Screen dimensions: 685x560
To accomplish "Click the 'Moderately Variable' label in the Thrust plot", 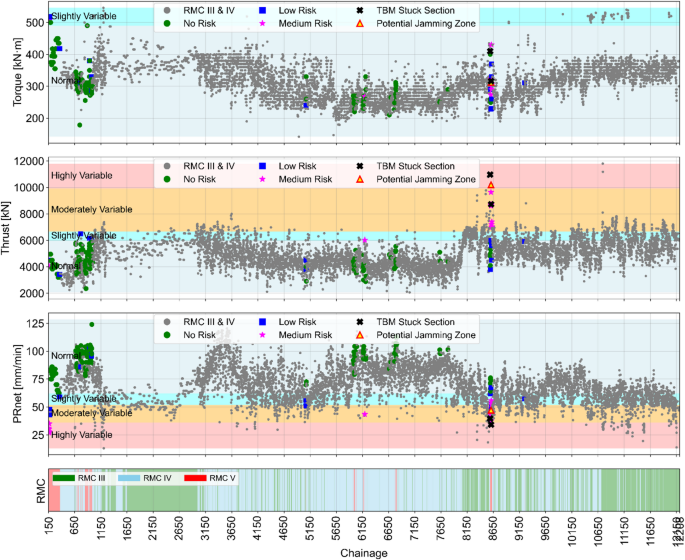I will click(91, 209).
